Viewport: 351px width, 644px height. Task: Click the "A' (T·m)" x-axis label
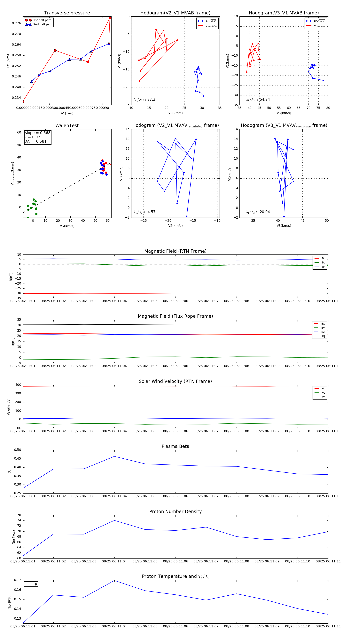click(x=67, y=113)
